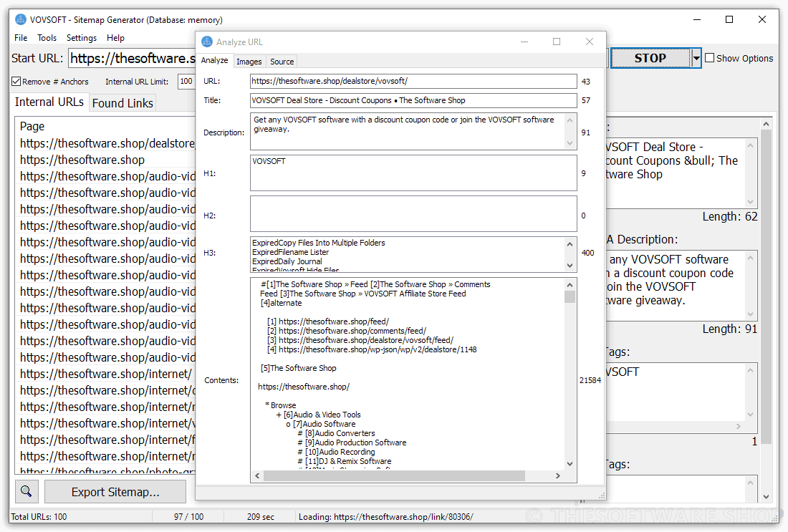This screenshot has width=788, height=532.
Task: Click Contents horizontal scrollbar left arrow
Action: point(257,475)
